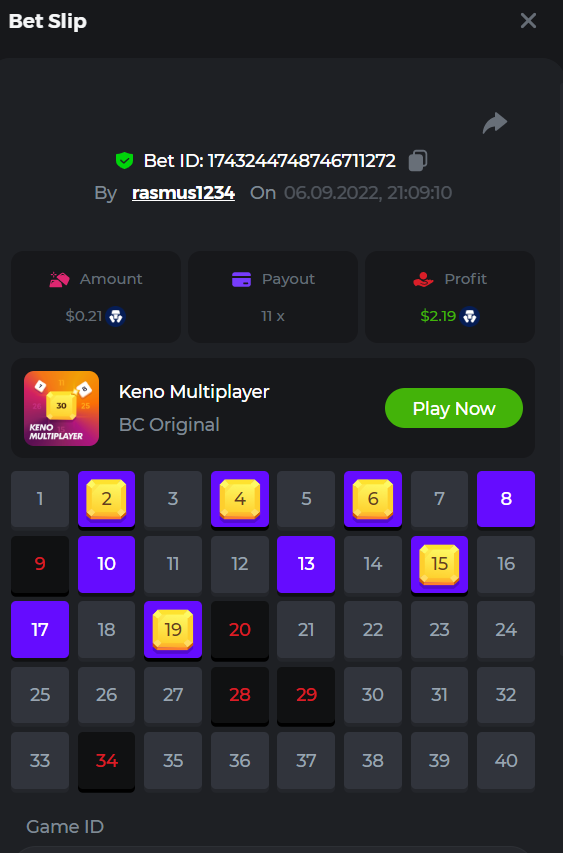Click currency icon next to $0.21

point(116,316)
